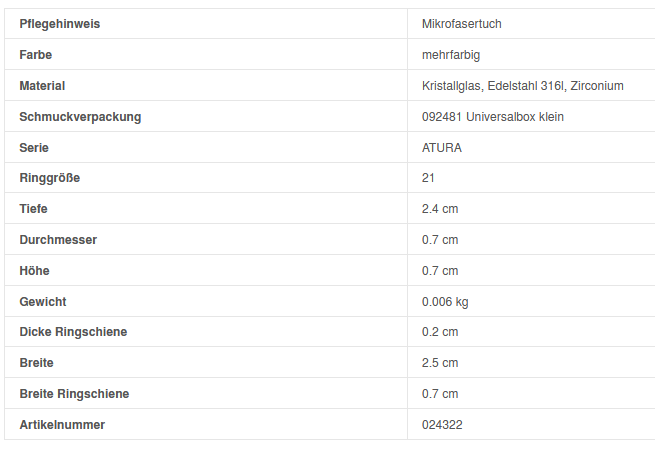The image size is (655, 451).
Task: Click the Serie row label
Action: (35, 148)
